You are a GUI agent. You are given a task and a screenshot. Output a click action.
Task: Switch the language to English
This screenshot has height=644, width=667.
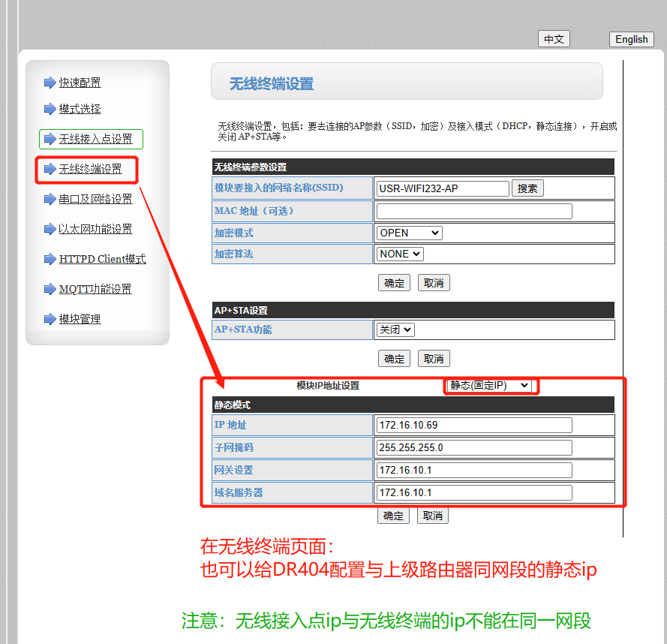631,39
